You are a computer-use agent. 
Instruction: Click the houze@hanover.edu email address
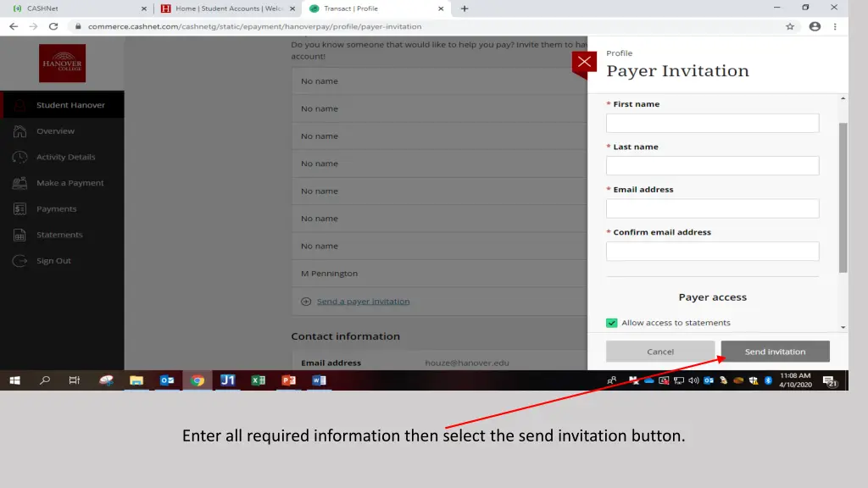point(467,363)
